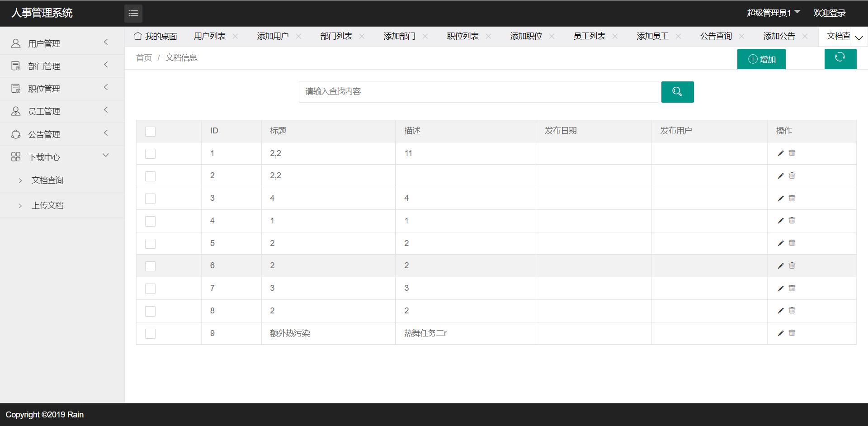Switch to the 员工列表 tab

(x=589, y=36)
